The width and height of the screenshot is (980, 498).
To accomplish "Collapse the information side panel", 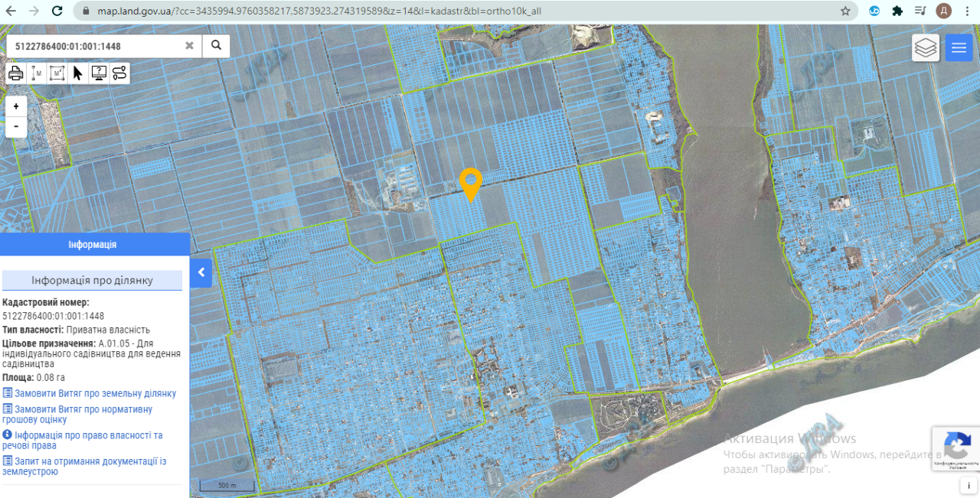I will point(201,272).
